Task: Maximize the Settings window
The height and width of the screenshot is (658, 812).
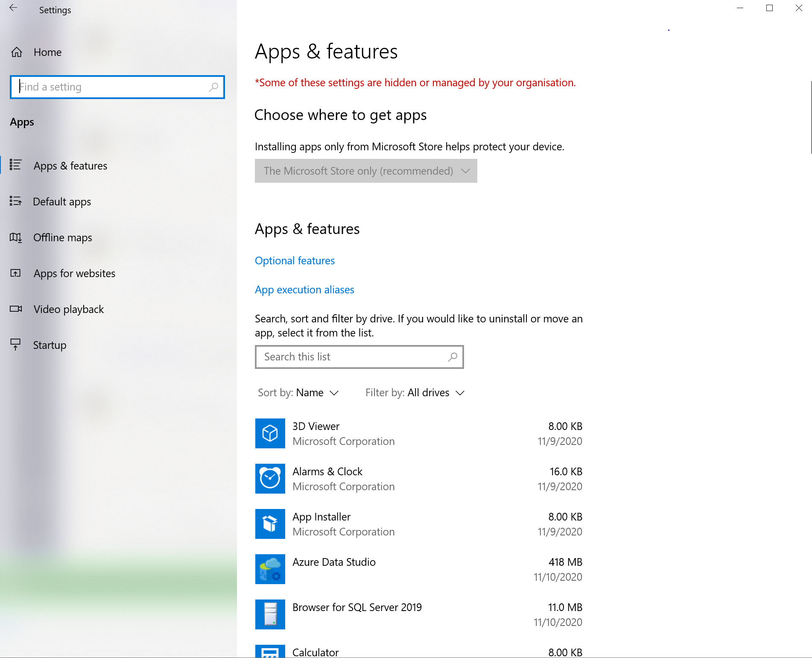Action: [769, 8]
